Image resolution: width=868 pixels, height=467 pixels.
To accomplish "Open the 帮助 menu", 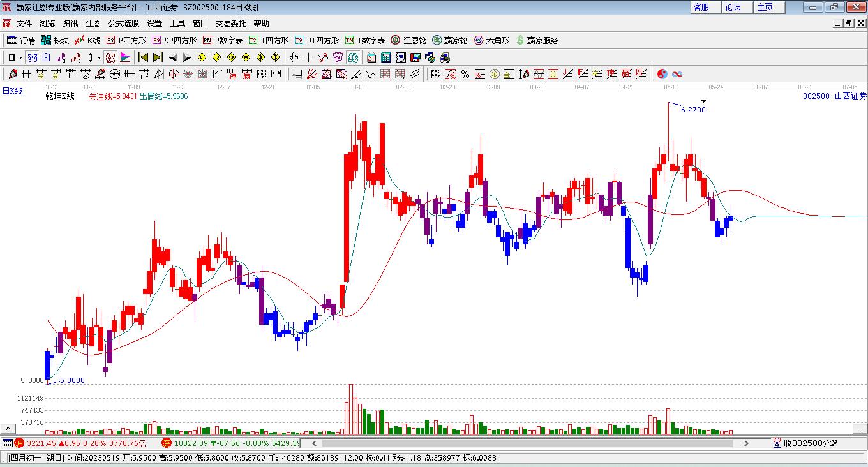I will coord(262,24).
